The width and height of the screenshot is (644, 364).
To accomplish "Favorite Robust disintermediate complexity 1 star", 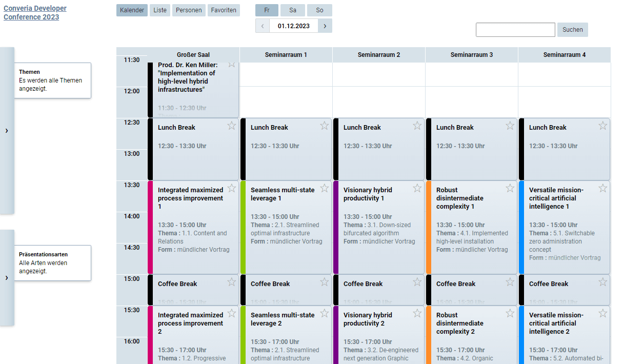I will click(x=510, y=188).
